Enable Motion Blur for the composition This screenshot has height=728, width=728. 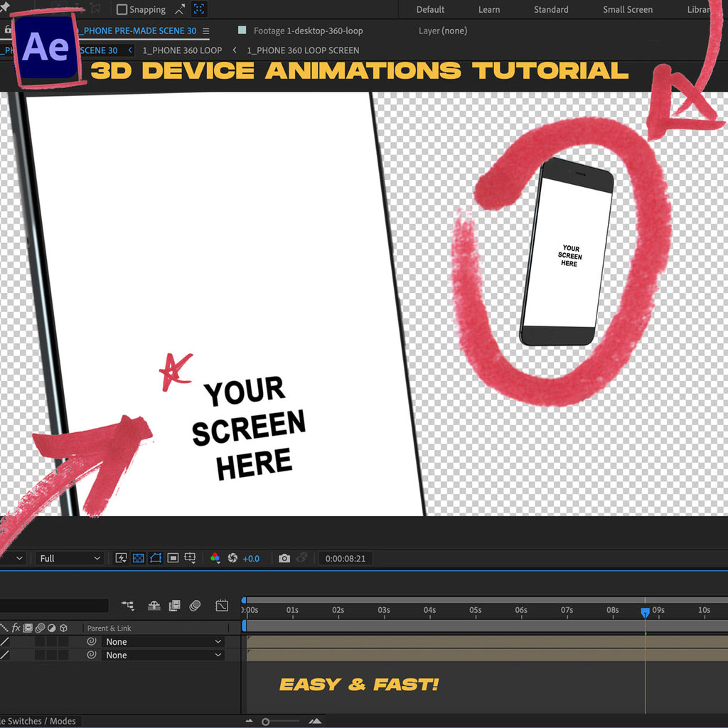[x=196, y=606]
